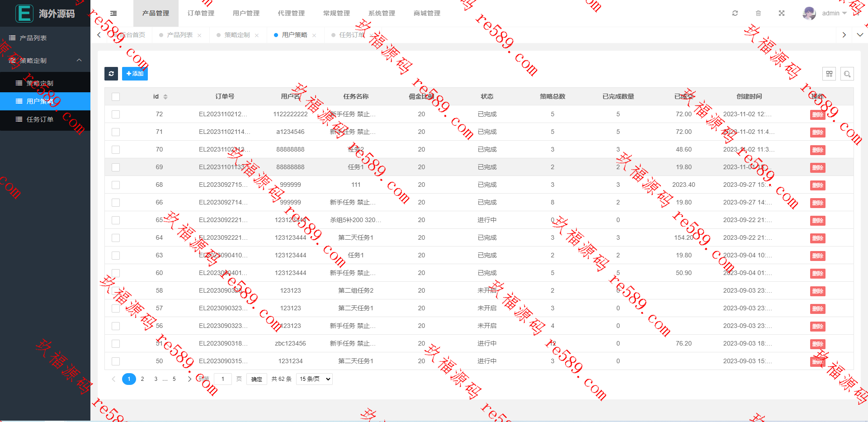The width and height of the screenshot is (868, 422).
Task: Click the page number input field
Action: click(x=223, y=379)
